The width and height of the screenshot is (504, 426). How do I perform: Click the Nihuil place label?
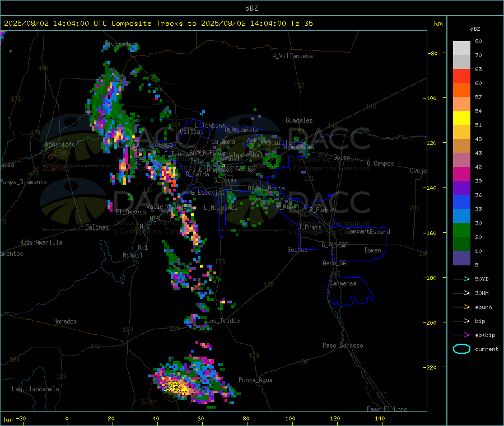click(x=132, y=255)
